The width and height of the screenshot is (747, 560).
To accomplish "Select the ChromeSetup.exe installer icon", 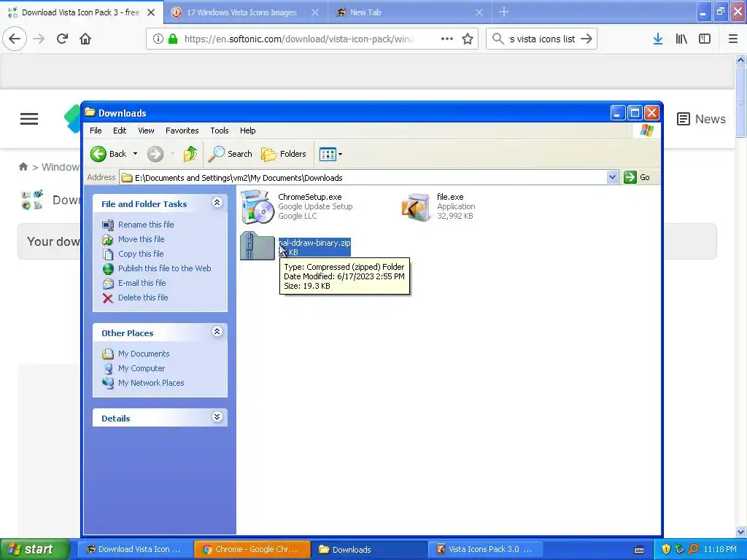I will [258, 206].
